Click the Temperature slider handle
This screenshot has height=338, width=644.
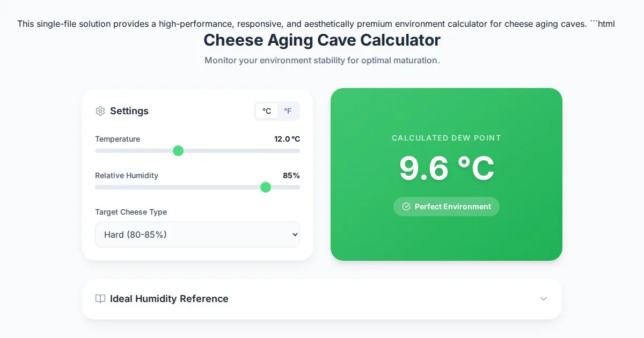178,151
